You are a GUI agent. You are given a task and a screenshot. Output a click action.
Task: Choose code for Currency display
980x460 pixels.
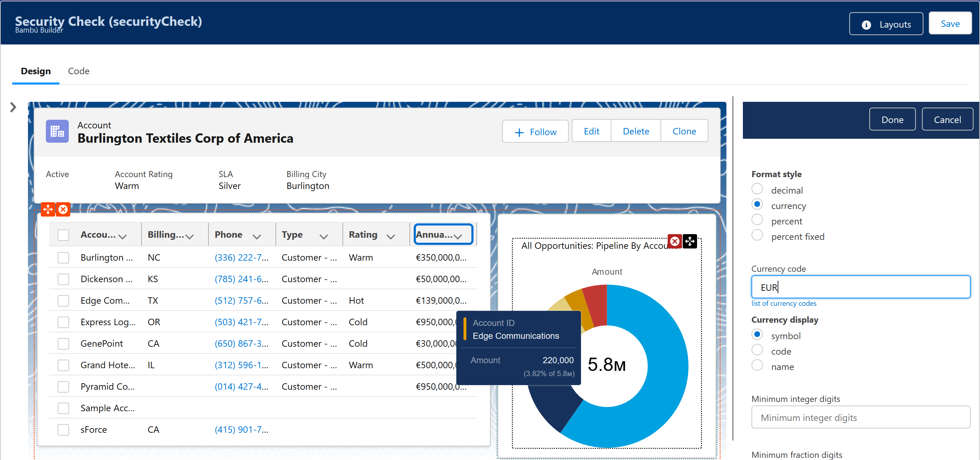point(757,350)
